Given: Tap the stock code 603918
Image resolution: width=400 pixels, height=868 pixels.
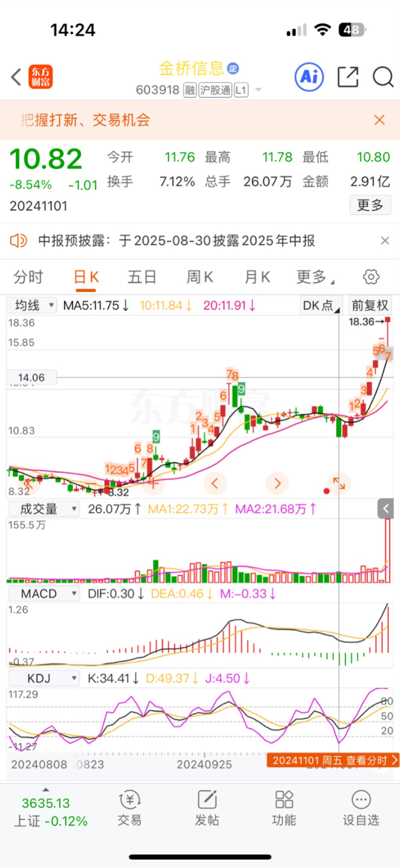Looking at the screenshot, I should pos(158,90).
